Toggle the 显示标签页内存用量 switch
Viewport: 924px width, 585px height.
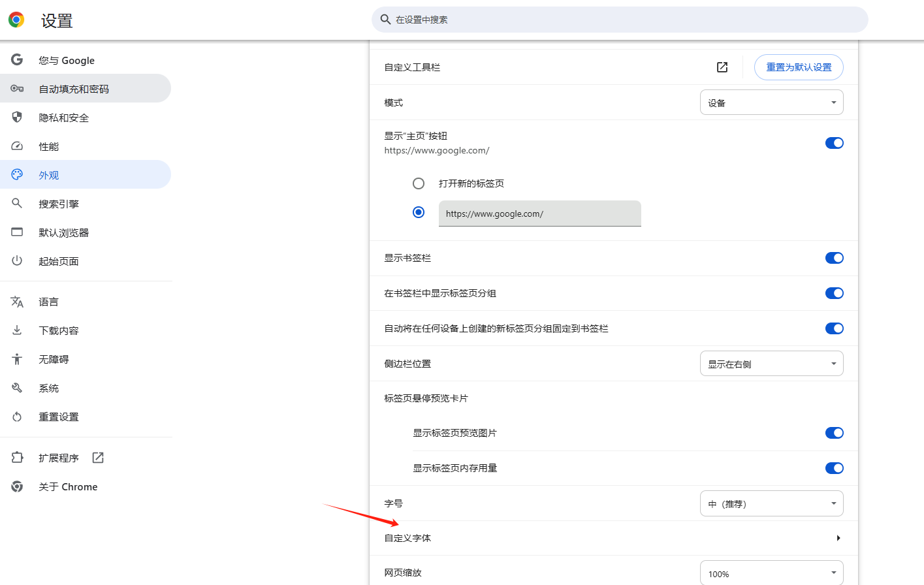point(835,468)
